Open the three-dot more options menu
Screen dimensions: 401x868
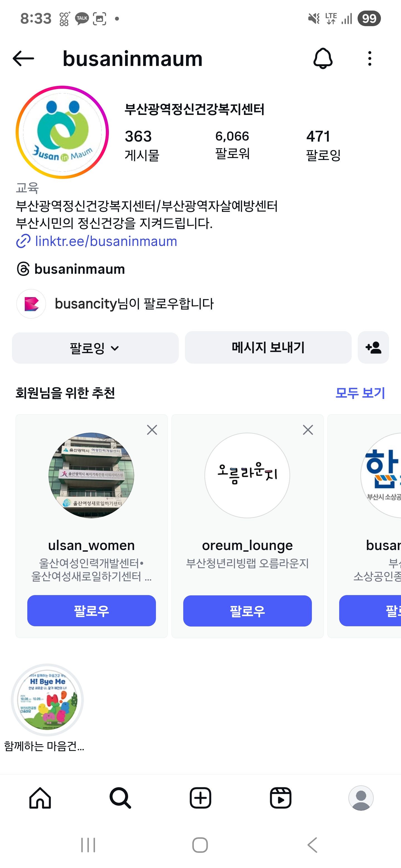pyautogui.click(x=370, y=59)
